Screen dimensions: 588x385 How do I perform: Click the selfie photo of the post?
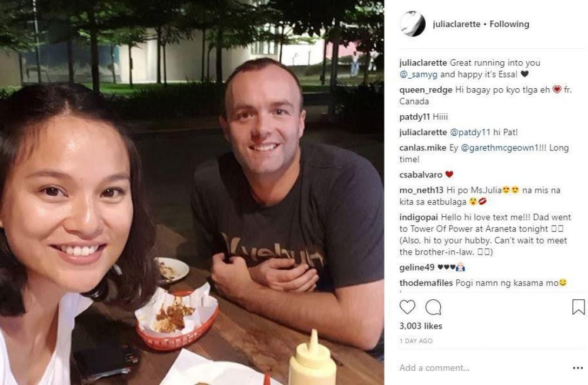point(192,192)
